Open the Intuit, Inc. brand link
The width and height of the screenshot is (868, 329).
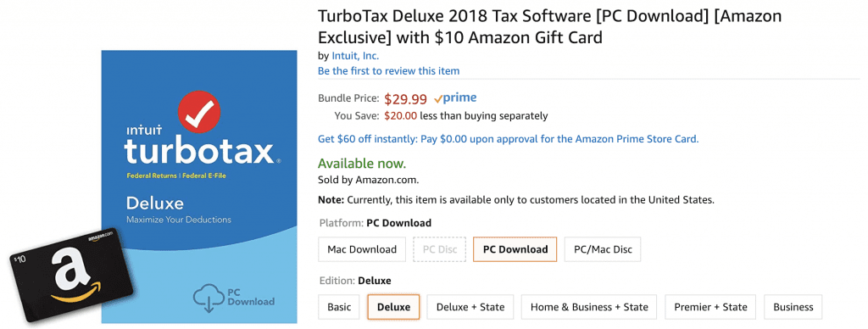355,55
